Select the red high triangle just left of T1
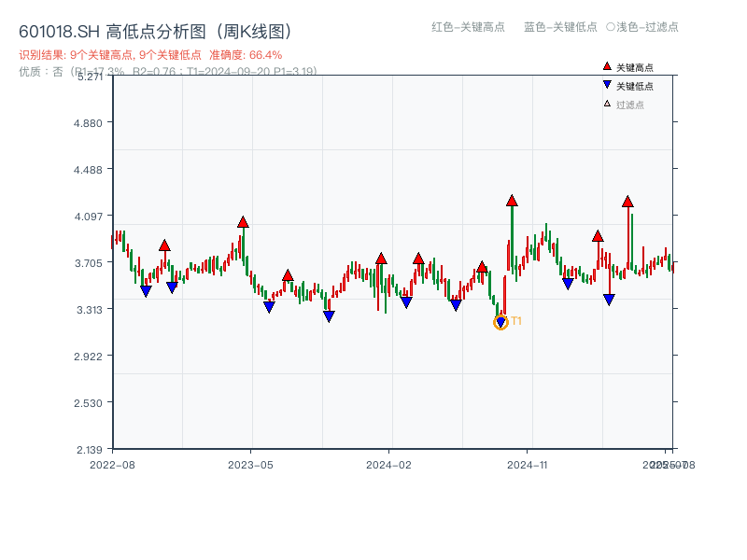 [482, 267]
